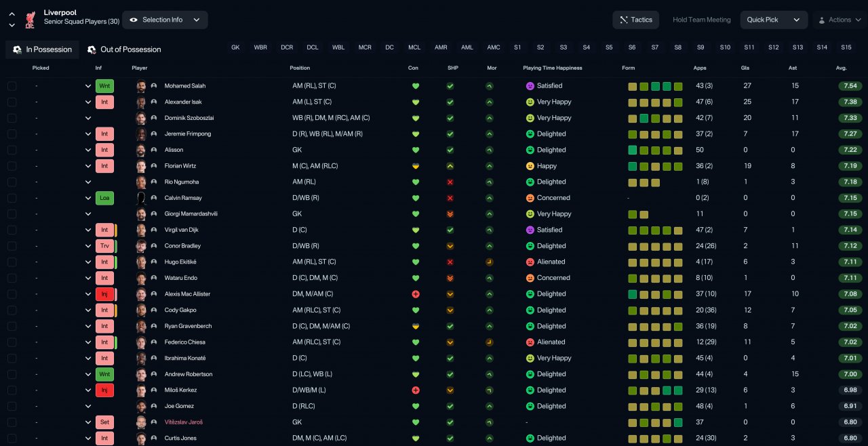
Task: Open the Selection Info dropdown
Action: pos(165,20)
